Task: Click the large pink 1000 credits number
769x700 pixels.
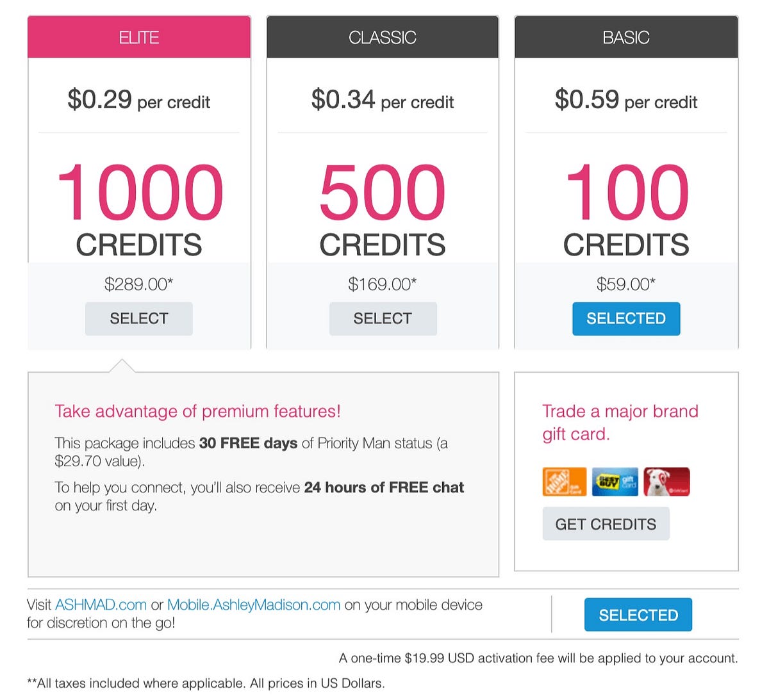Action: [x=139, y=192]
